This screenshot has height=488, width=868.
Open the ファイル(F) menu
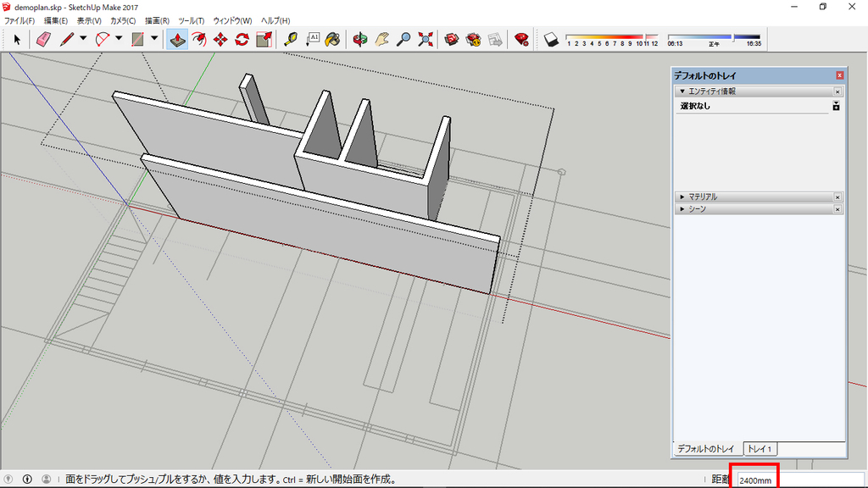[19, 20]
